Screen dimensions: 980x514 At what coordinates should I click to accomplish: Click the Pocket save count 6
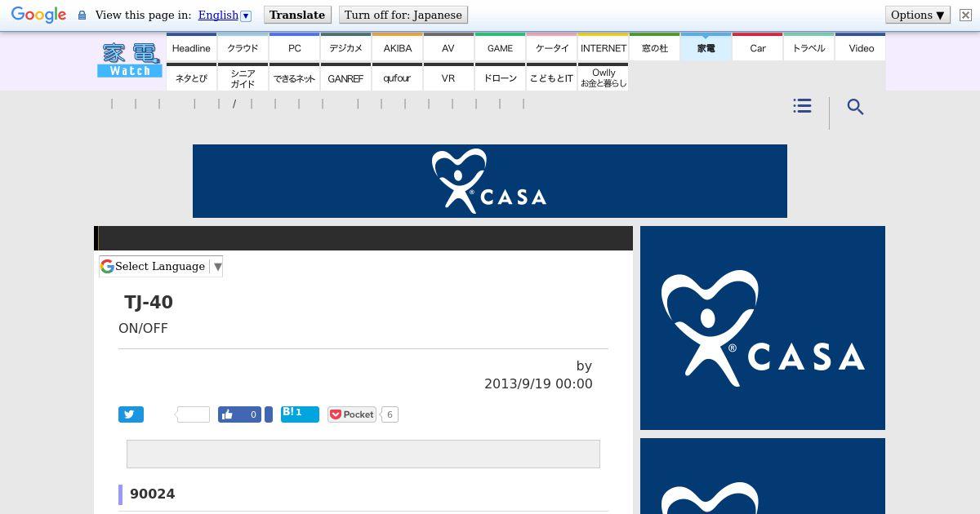(x=390, y=414)
